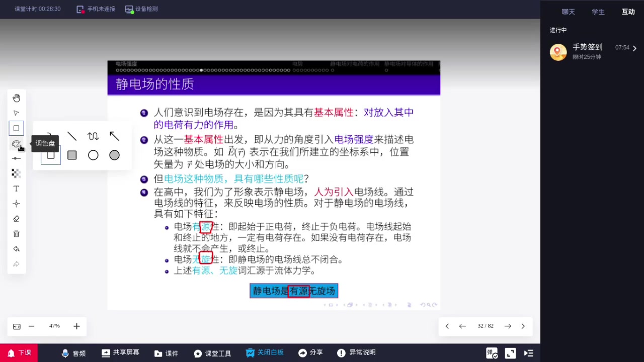Undo last whiteboard stroke
The height and width of the screenshot is (362, 644).
click(x=16, y=249)
